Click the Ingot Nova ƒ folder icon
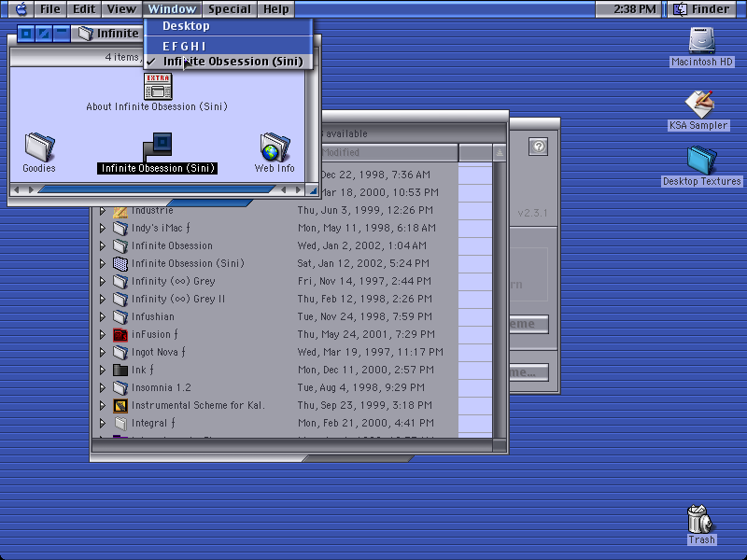Viewport: 747px width, 560px height. pos(120,352)
